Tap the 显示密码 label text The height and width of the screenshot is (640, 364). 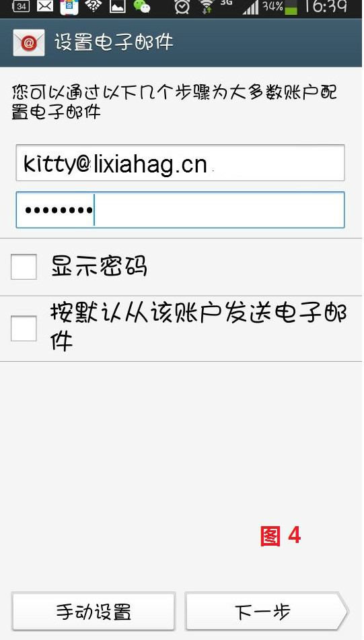99,267
